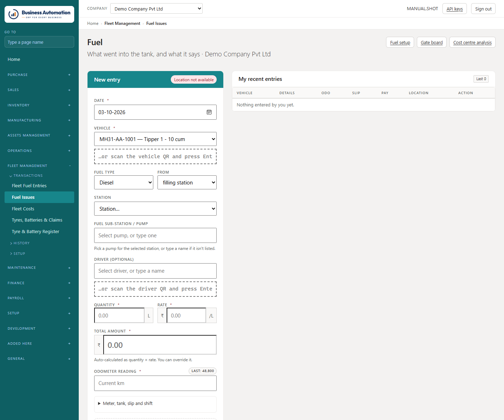Click the Driver name field

155,271
